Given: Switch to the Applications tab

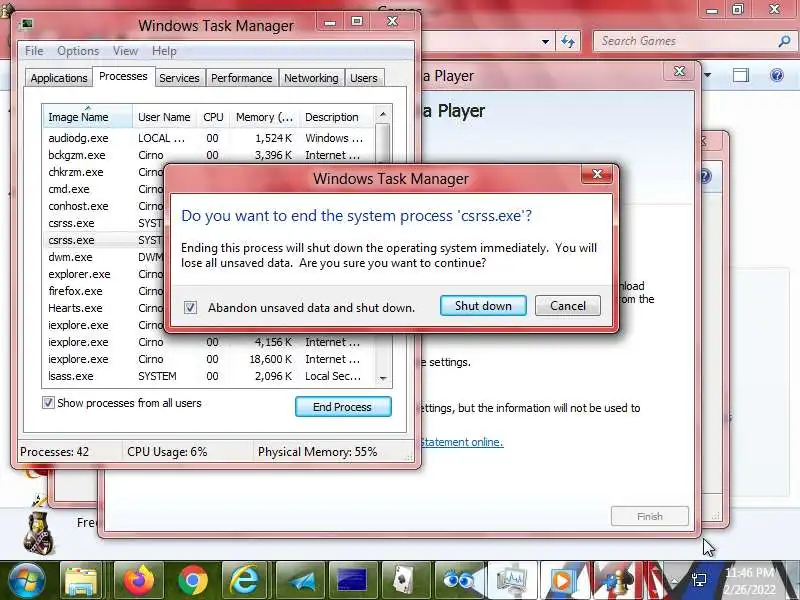Looking at the screenshot, I should click(59, 78).
